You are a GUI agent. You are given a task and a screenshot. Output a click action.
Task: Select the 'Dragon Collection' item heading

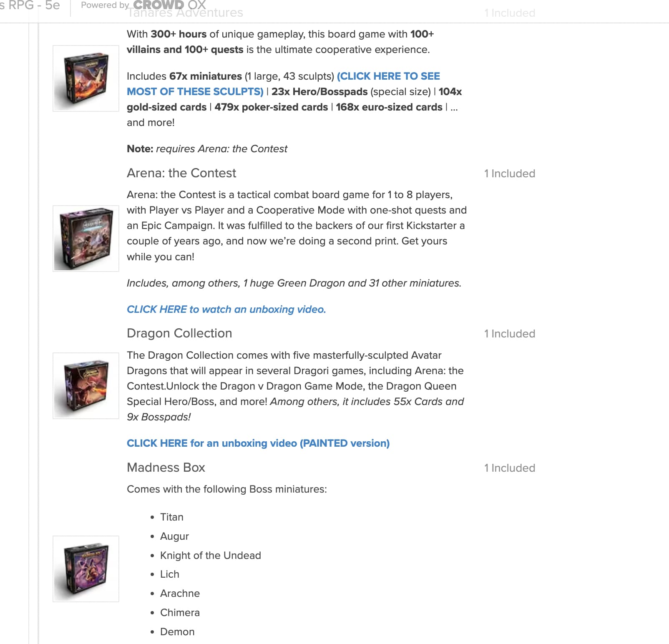(179, 333)
